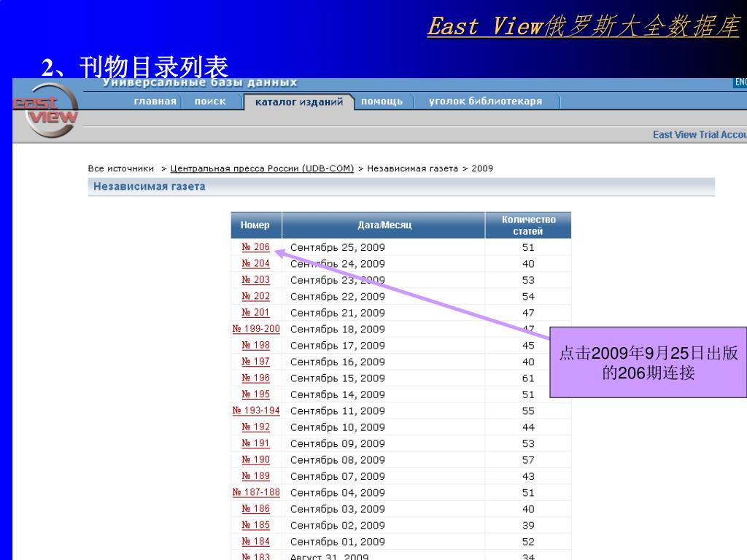Open issue № 189 link
Image resolution: width=747 pixels, height=560 pixels.
coord(256,476)
